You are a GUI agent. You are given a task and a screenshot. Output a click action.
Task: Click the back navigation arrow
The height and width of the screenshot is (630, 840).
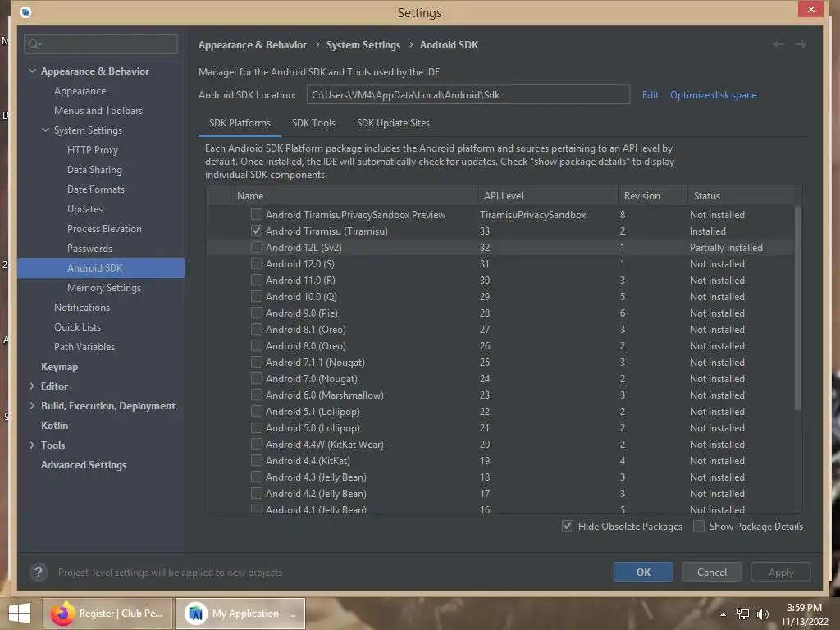(778, 44)
